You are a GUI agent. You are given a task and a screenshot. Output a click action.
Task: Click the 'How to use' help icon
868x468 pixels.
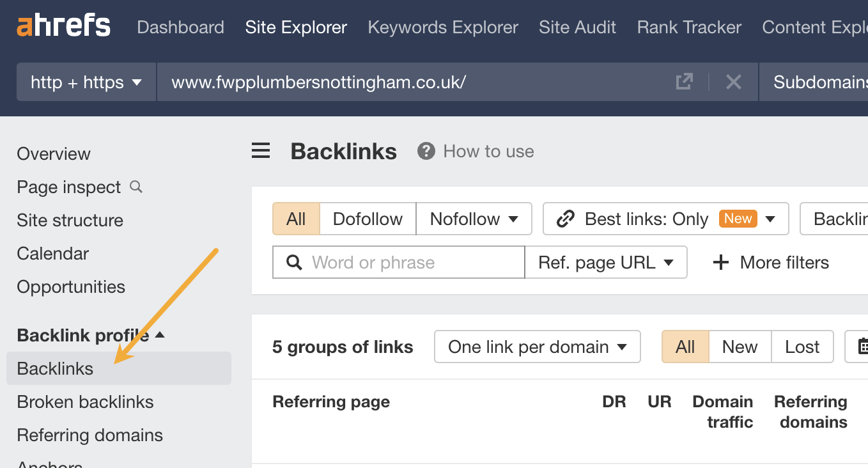(x=426, y=151)
